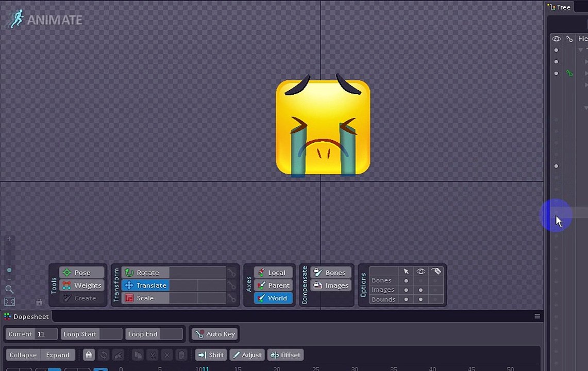This screenshot has height=371, width=588.
Task: Turn on Images compensation
Action: pyautogui.click(x=330, y=285)
